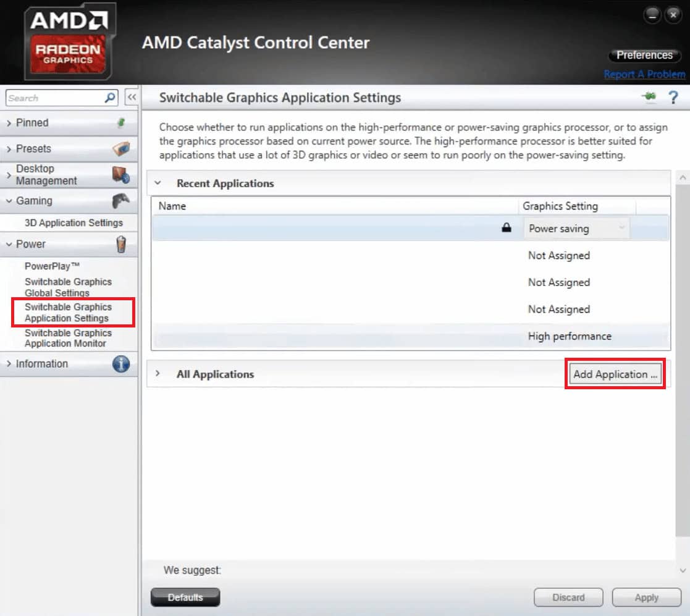Select the High performance row

(x=411, y=336)
